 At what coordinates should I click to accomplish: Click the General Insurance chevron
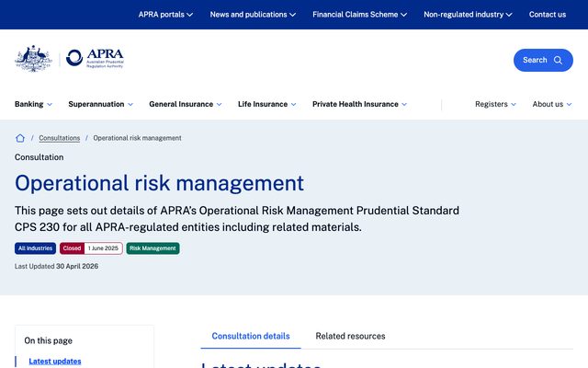point(219,104)
